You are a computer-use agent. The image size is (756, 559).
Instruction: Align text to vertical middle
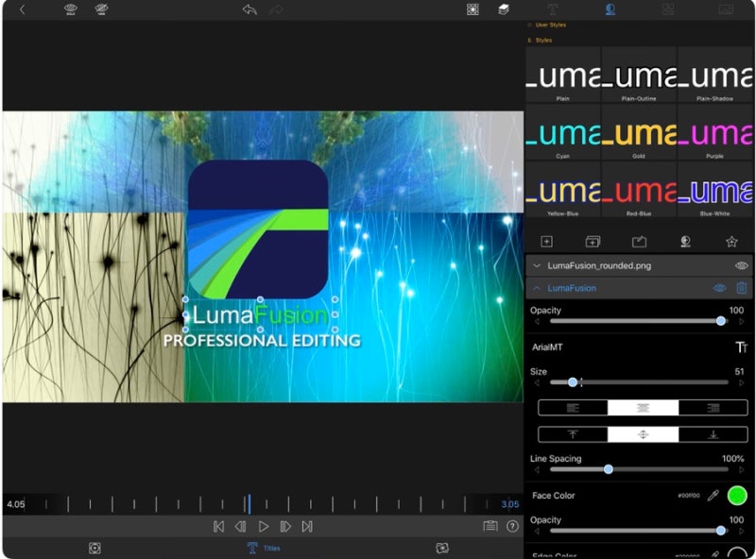pyautogui.click(x=643, y=434)
